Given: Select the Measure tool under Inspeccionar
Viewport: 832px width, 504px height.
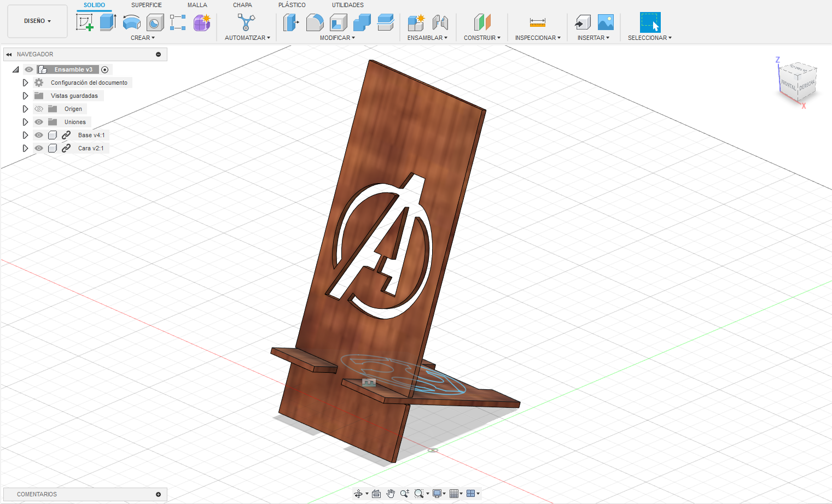Looking at the screenshot, I should 537,22.
